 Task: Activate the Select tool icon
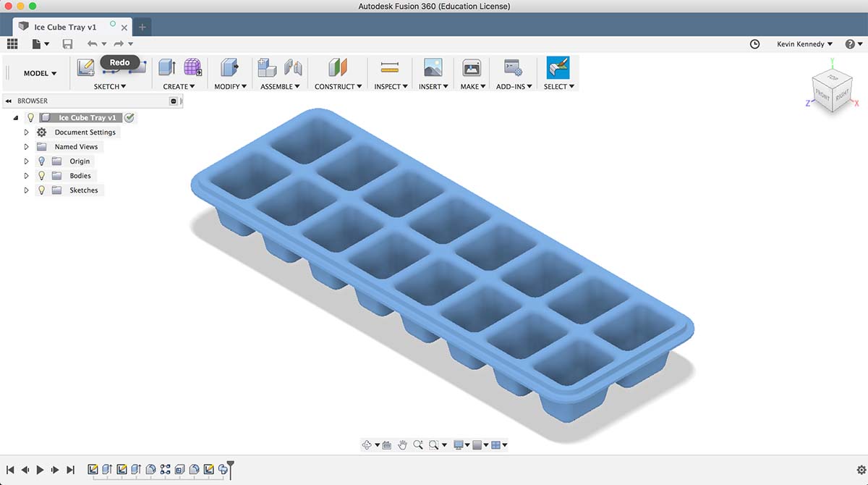click(x=558, y=68)
